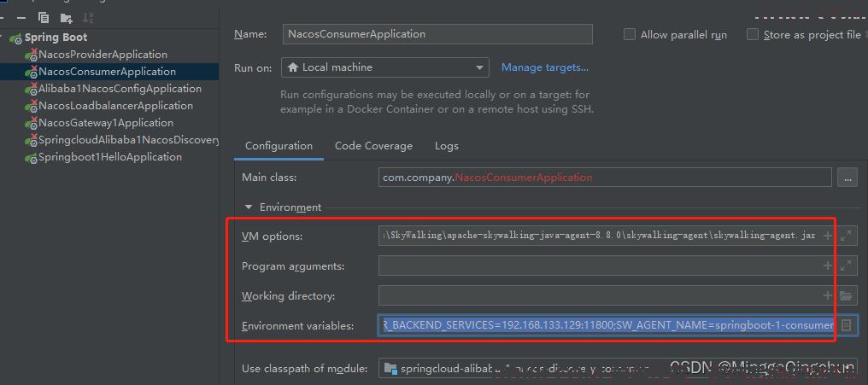
Task: Click the Name input field
Action: (x=437, y=34)
